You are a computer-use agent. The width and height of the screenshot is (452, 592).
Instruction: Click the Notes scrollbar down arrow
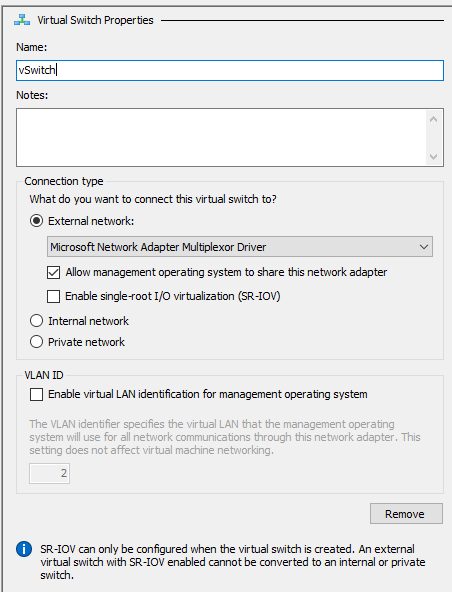433,156
